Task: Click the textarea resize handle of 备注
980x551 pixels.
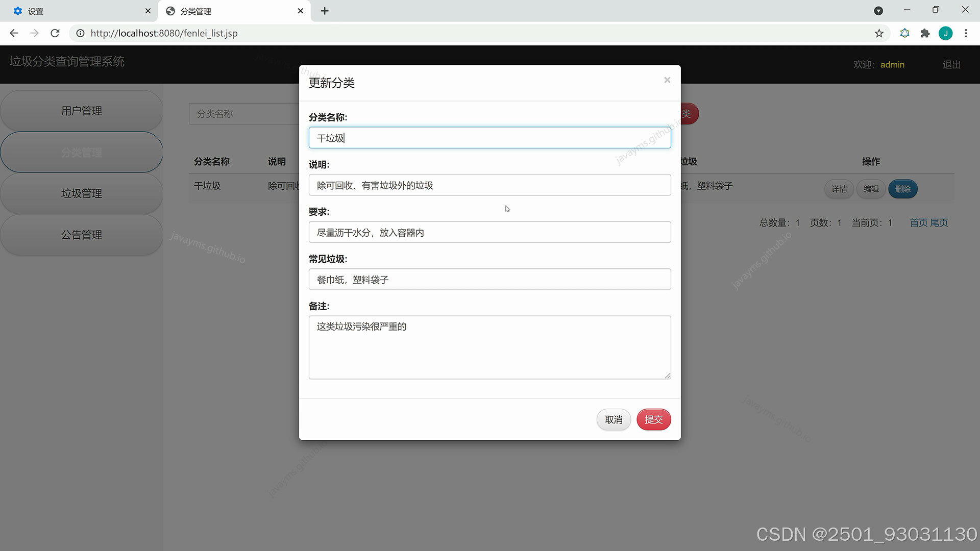Action: click(668, 375)
